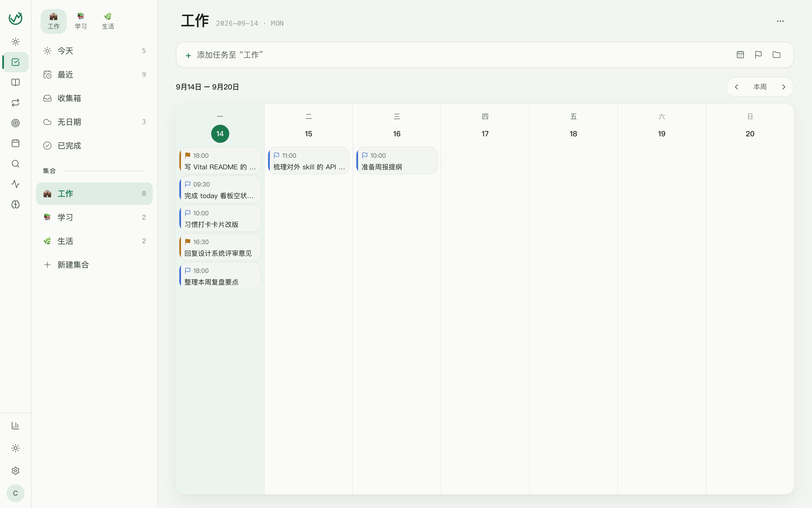Go to next week with right chevron
812x508 pixels.
point(784,87)
